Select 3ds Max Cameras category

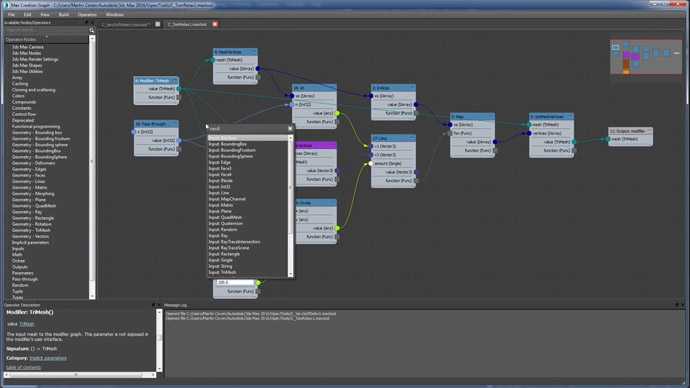[x=28, y=47]
